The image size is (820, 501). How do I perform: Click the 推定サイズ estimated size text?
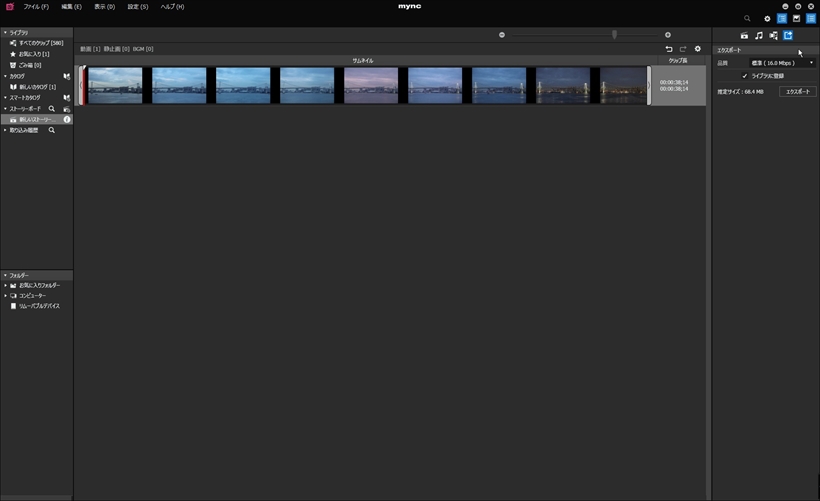[x=740, y=92]
